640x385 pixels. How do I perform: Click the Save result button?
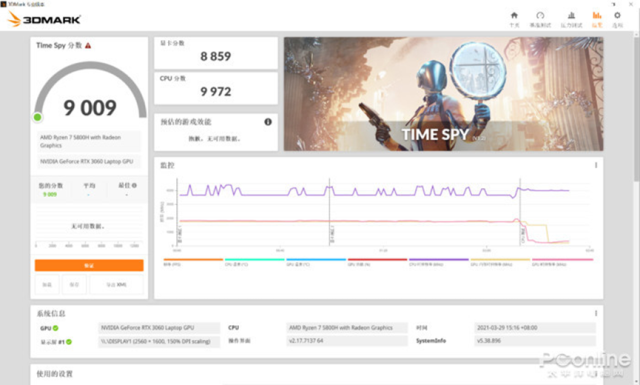pos(74,285)
